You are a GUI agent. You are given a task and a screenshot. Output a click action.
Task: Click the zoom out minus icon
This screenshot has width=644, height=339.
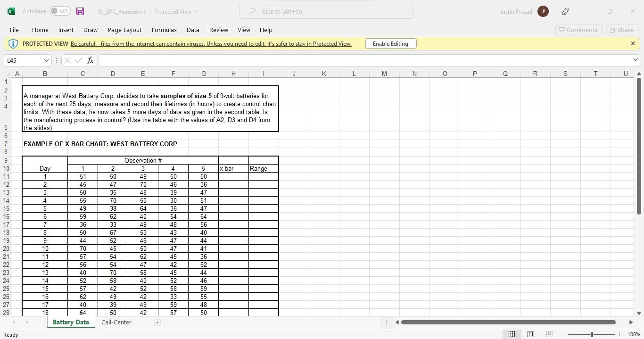pos(563,334)
